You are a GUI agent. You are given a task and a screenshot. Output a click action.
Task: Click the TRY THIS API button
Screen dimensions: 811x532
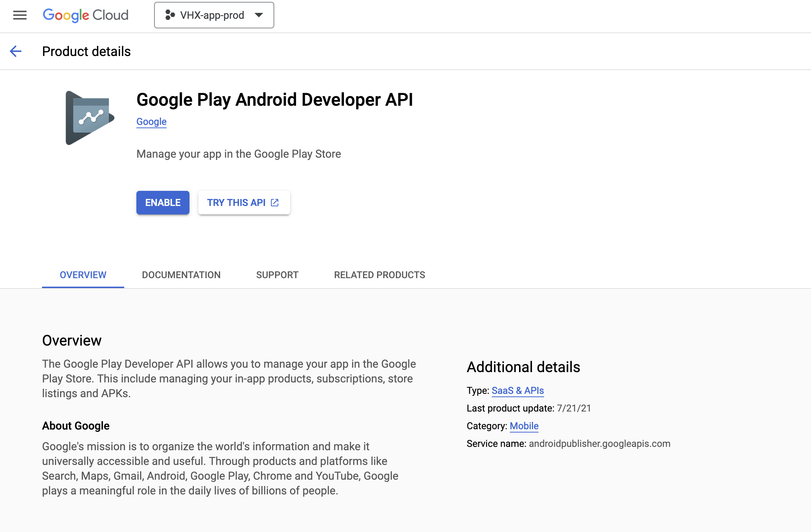244,203
